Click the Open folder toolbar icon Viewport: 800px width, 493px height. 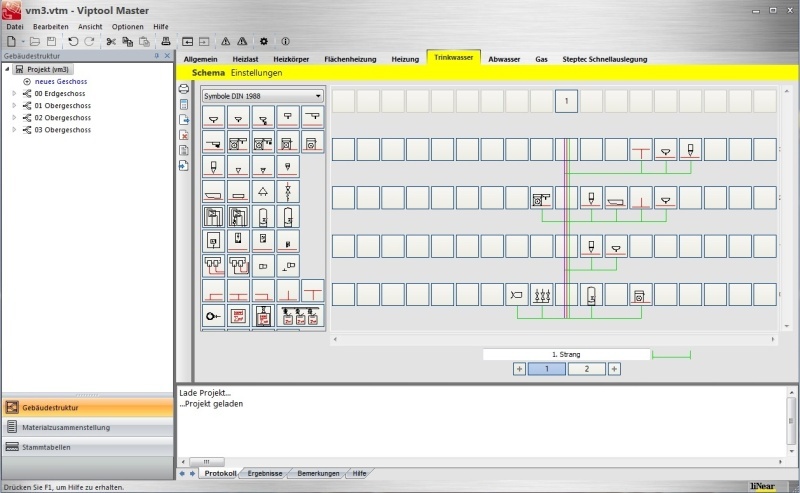(x=35, y=41)
